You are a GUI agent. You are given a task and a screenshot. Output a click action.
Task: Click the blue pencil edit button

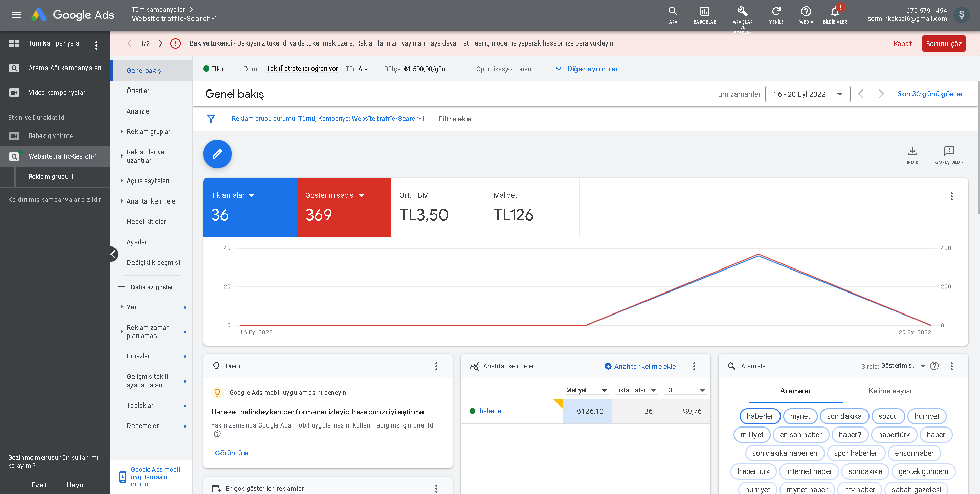pos(217,154)
